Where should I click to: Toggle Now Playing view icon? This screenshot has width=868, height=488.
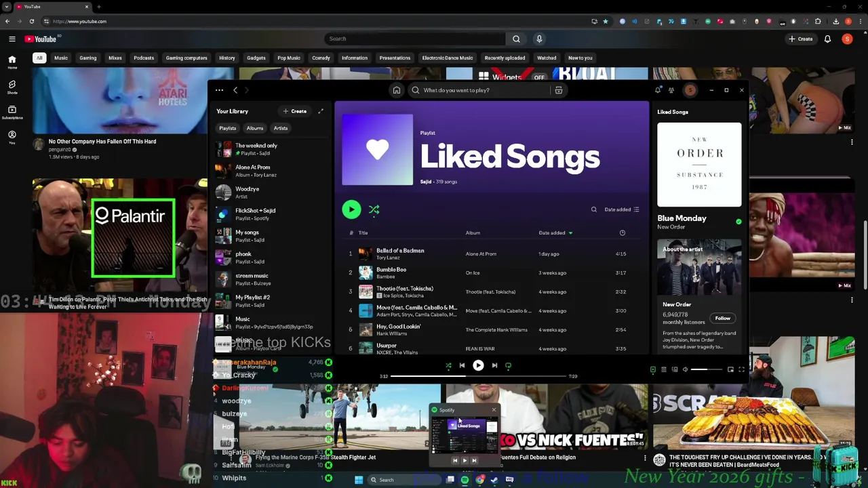[653, 369]
